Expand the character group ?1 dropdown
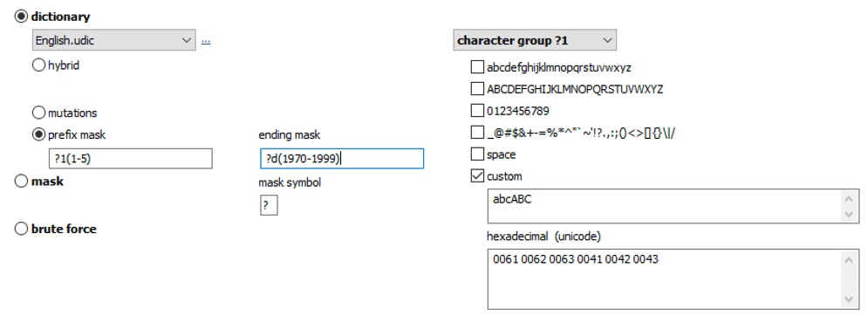Viewport: 868px width, 316px height. pos(535,40)
